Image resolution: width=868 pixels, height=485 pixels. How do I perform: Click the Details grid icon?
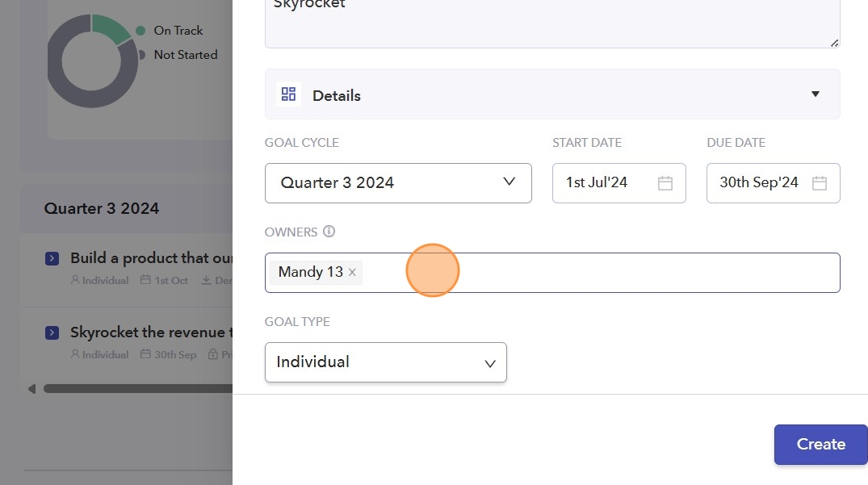click(288, 94)
